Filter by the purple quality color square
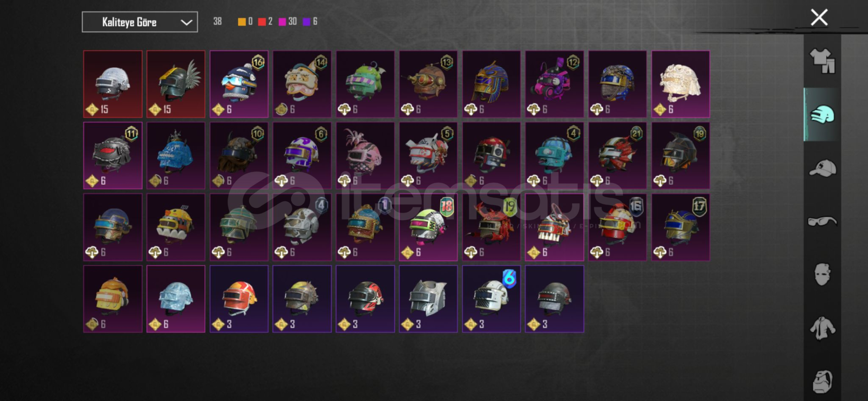The image size is (868, 401). (307, 22)
